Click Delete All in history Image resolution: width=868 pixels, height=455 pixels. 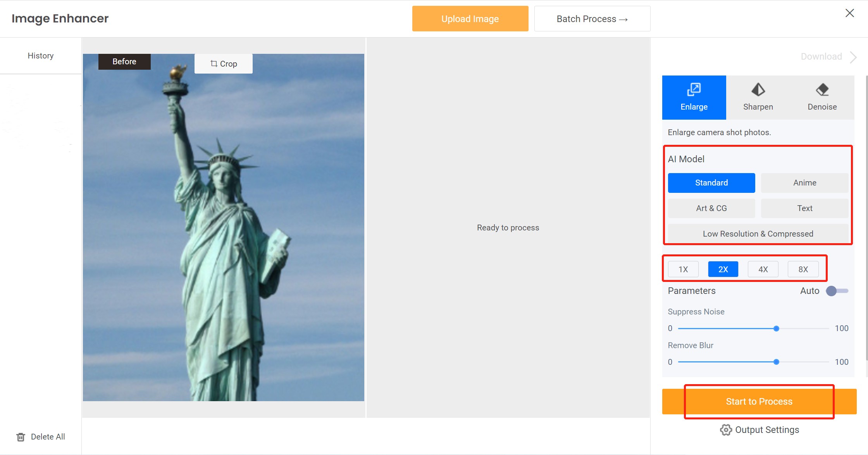coord(40,437)
